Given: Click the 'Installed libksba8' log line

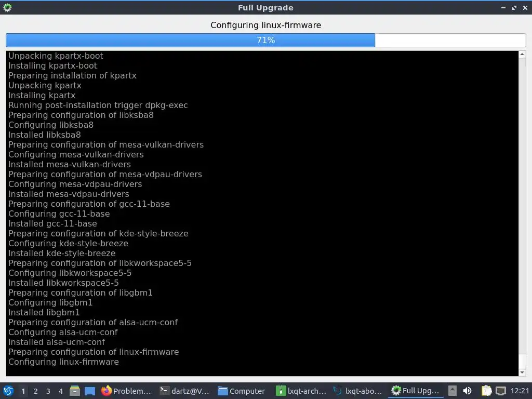Looking at the screenshot, I should (45, 135).
